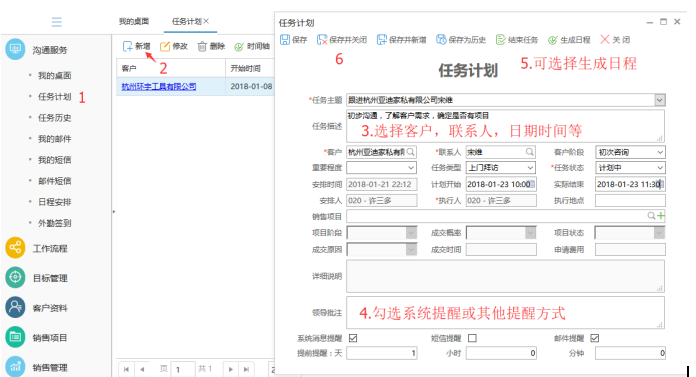Click the 执行地点 input field
Viewport: 696px width, 377px height.
point(630,201)
